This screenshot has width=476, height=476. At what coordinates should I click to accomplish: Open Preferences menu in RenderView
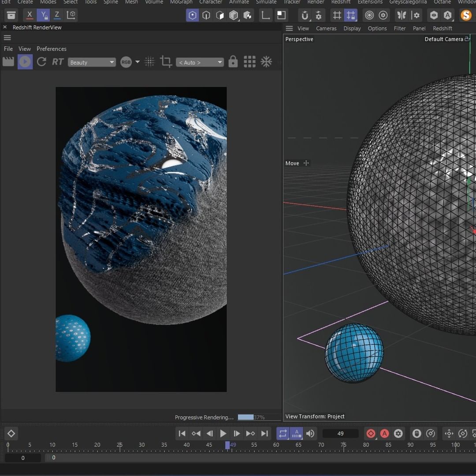point(51,49)
